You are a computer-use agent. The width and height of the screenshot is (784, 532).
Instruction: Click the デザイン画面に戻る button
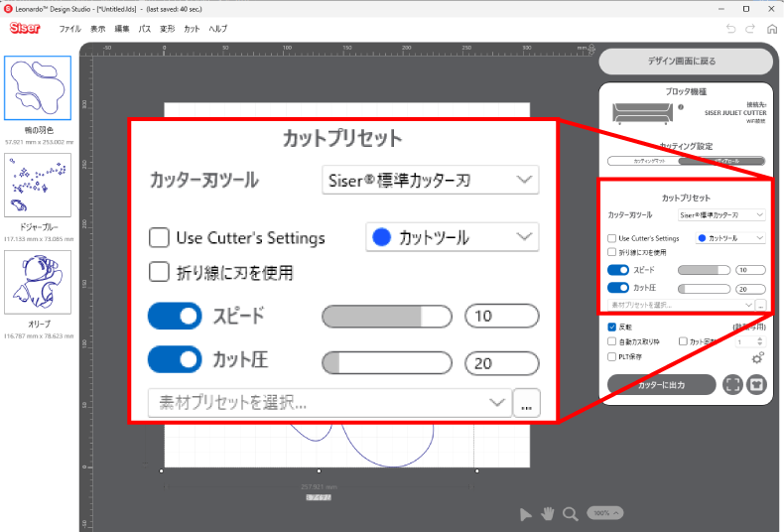[686, 61]
